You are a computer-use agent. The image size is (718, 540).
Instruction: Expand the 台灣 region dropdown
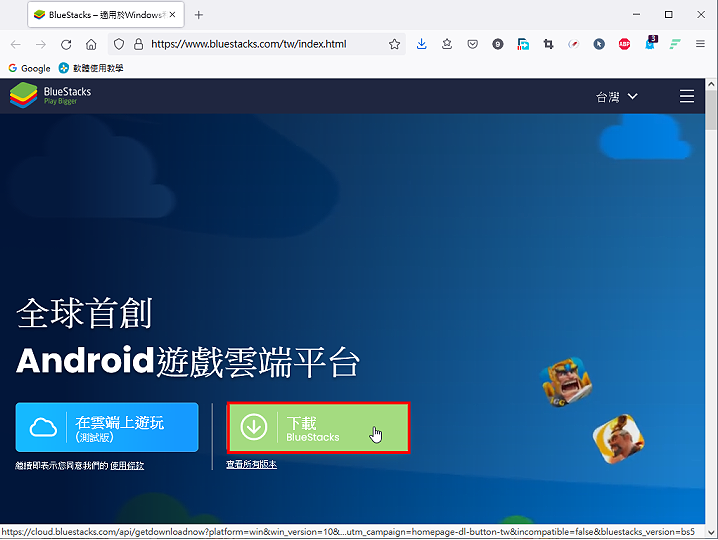click(x=616, y=97)
